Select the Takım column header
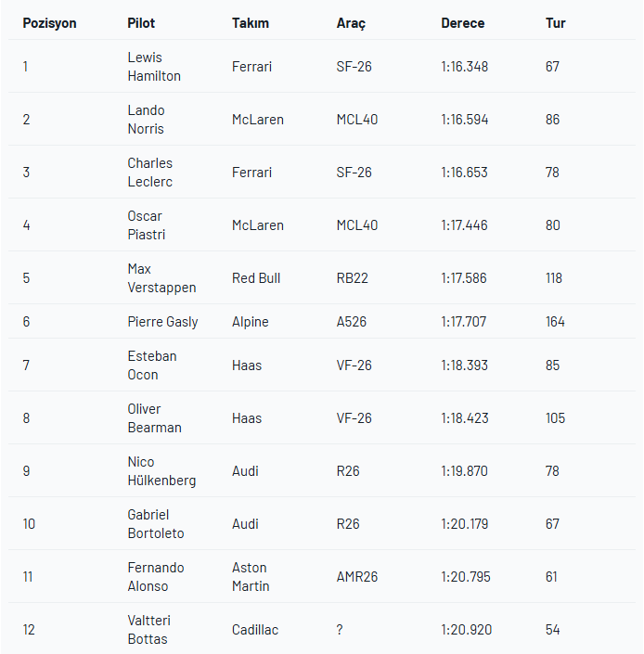The image size is (644, 654). [x=251, y=23]
